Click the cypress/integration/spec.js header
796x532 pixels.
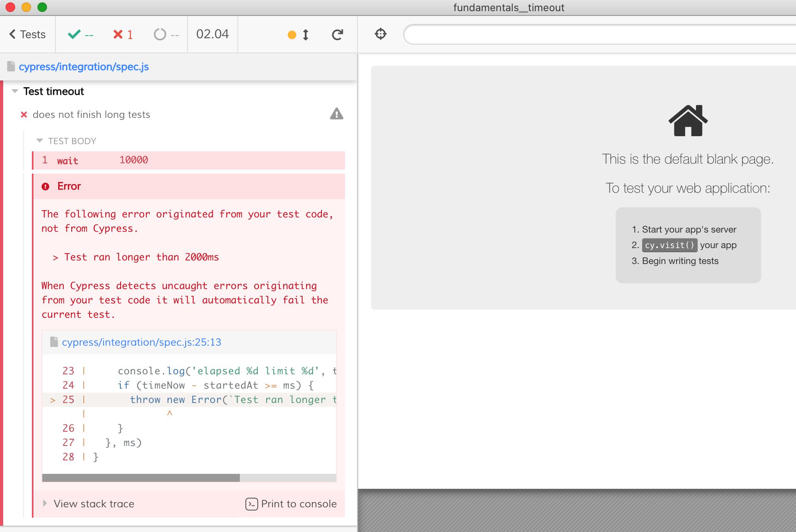[84, 66]
